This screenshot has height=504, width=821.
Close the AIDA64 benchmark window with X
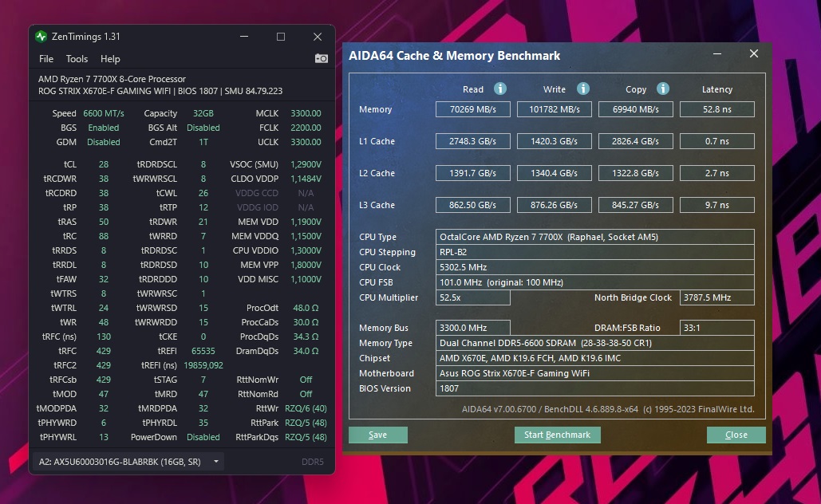point(754,54)
